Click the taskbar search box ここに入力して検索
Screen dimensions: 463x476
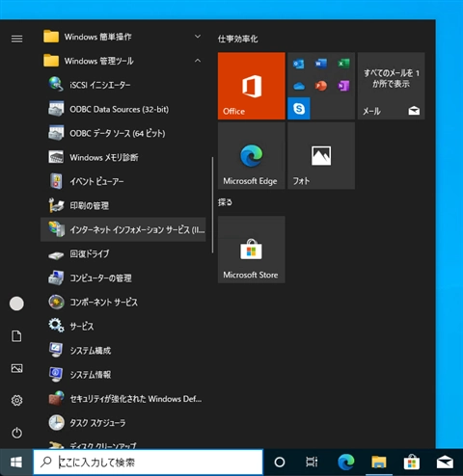(149, 463)
